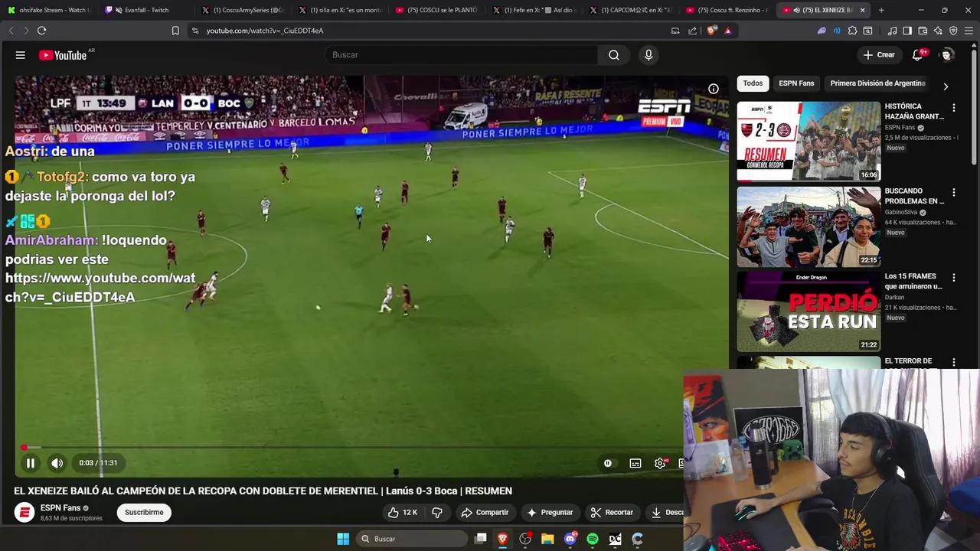Viewport: 980px width, 551px height.
Task: Toggle the browser sidebar panel icon
Action: click(907, 31)
